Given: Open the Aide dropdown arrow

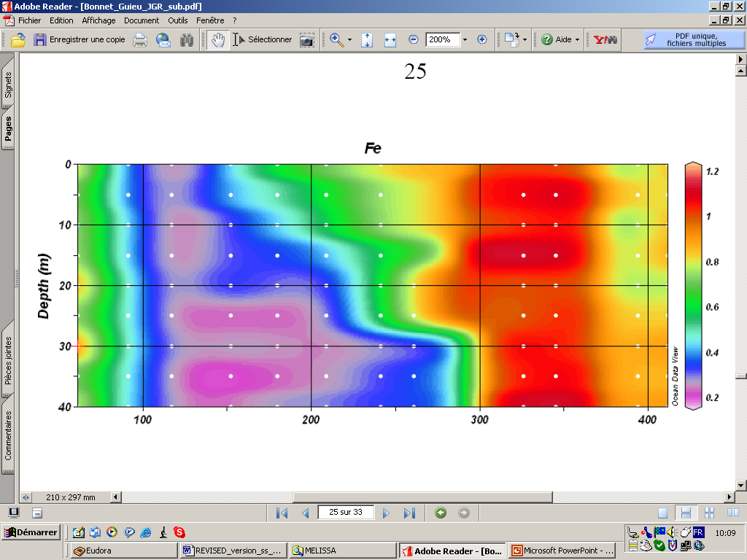Looking at the screenshot, I should tap(578, 40).
